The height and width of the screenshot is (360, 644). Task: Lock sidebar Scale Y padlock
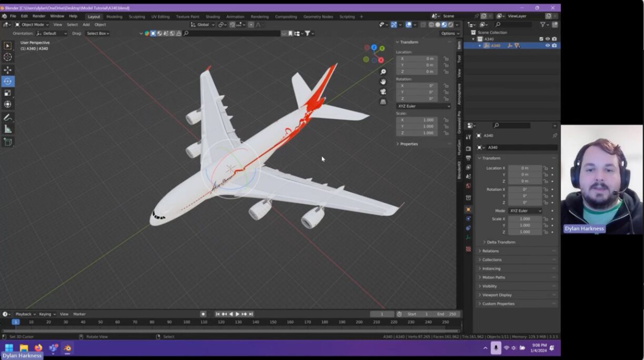coord(446,126)
